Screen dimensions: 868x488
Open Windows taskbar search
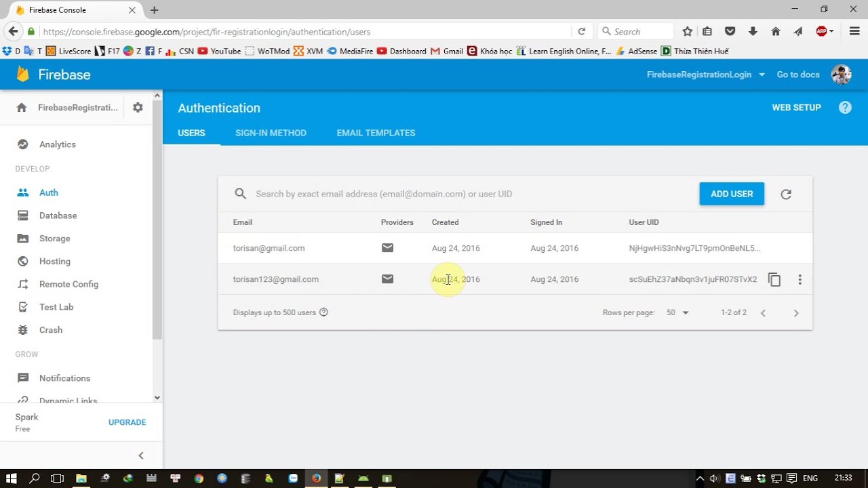[x=35, y=478]
